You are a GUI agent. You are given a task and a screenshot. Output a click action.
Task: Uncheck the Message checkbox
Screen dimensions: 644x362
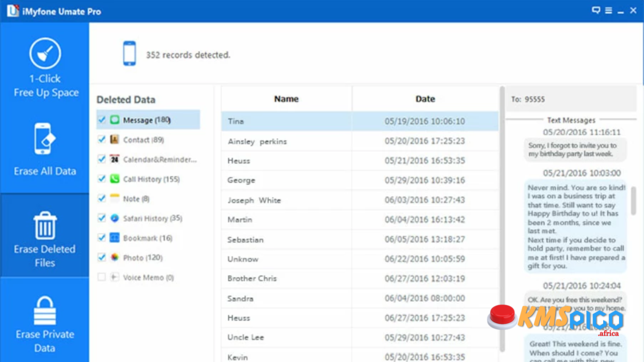102,120
